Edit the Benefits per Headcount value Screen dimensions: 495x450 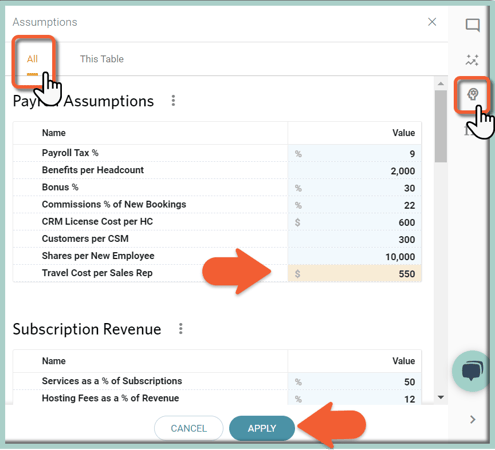355,171
